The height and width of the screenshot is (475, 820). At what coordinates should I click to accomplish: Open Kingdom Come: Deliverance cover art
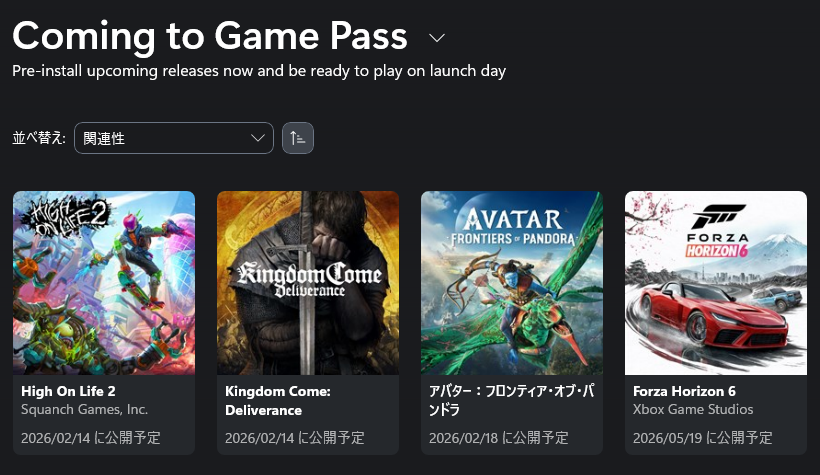308,283
